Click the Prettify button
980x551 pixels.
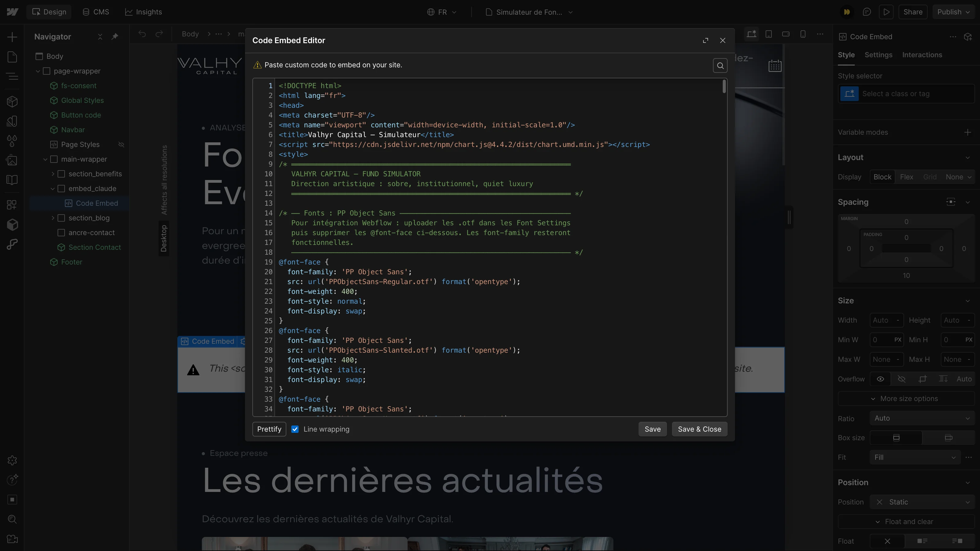269,429
